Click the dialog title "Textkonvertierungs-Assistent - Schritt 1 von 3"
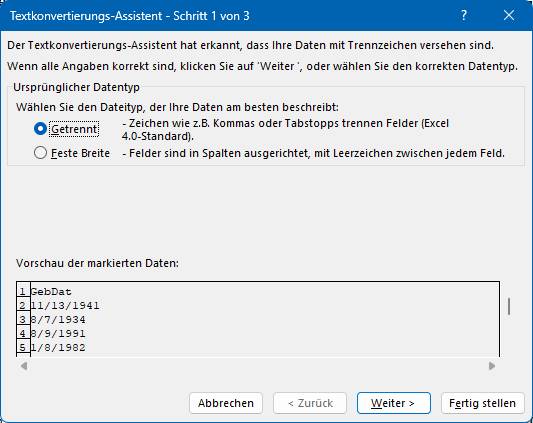 [x=130, y=16]
